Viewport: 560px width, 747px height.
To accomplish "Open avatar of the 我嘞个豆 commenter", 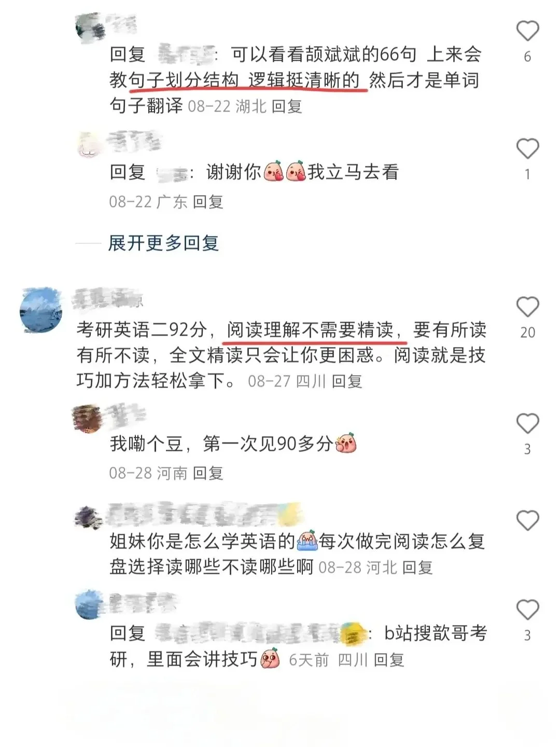I will click(x=88, y=418).
